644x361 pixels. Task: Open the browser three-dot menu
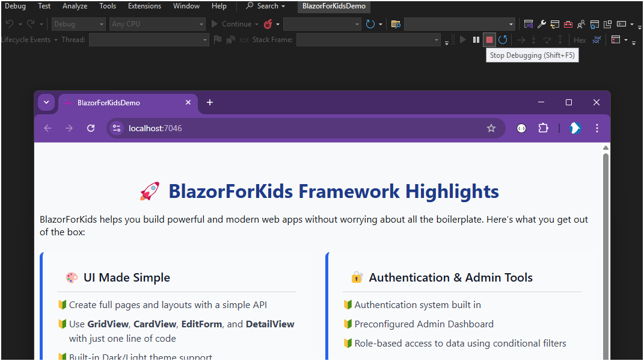[x=596, y=128]
